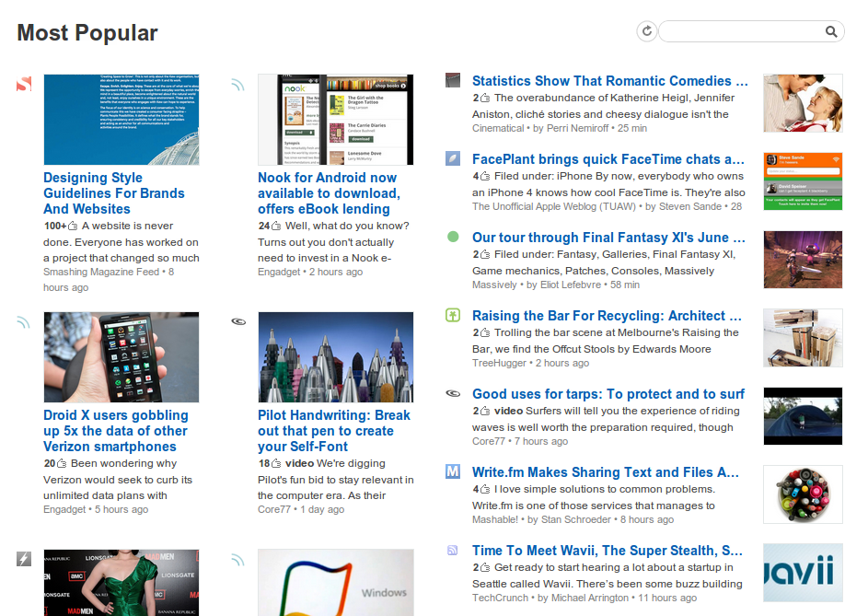The width and height of the screenshot is (868, 616).
Task: Open Time To Meet Wavii headline
Action: point(608,551)
